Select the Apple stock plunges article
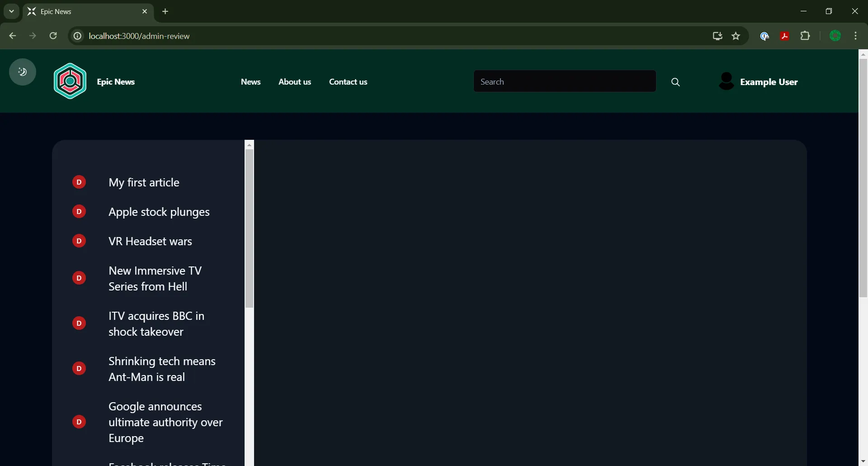The width and height of the screenshot is (868, 466). 159,212
